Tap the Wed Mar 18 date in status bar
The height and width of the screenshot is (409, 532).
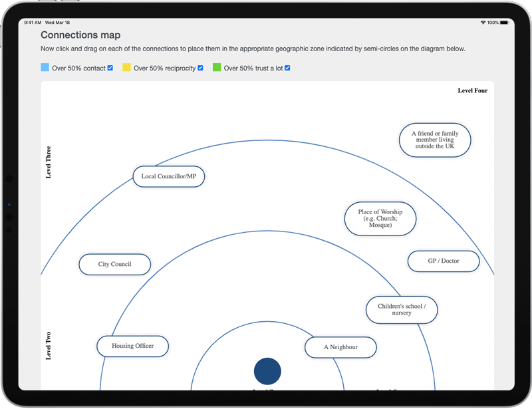pos(57,23)
